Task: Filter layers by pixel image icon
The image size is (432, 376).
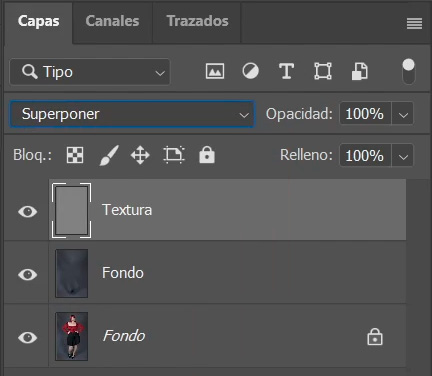Action: [215, 71]
